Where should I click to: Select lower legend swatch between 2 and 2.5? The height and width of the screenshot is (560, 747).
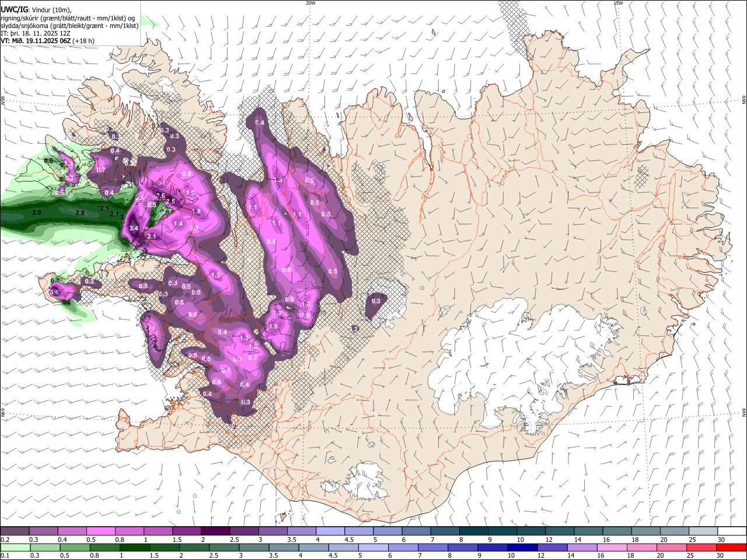[194, 547]
